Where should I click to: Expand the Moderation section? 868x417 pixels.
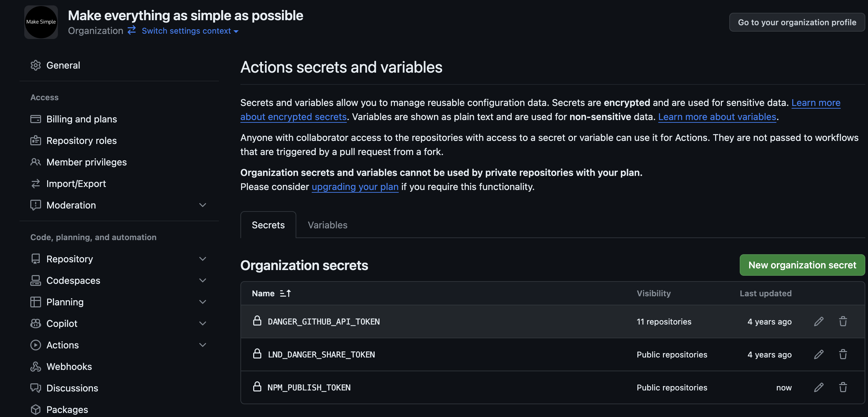(202, 205)
